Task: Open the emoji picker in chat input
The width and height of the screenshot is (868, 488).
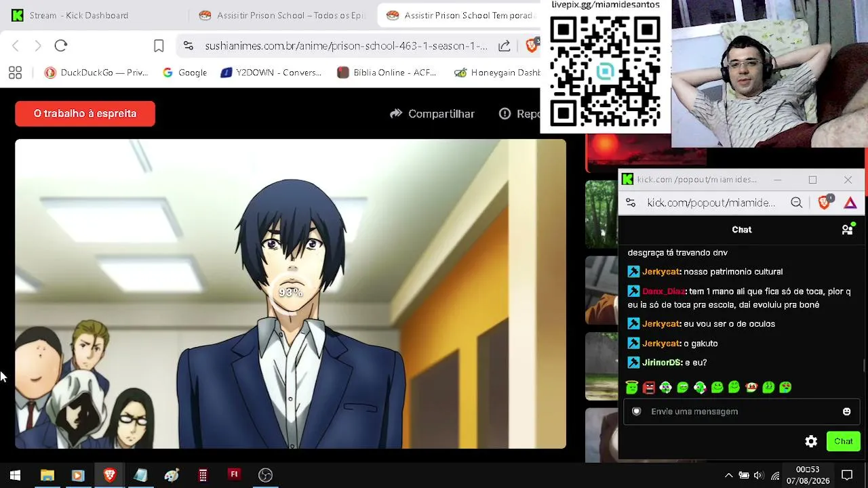Action: pos(846,411)
